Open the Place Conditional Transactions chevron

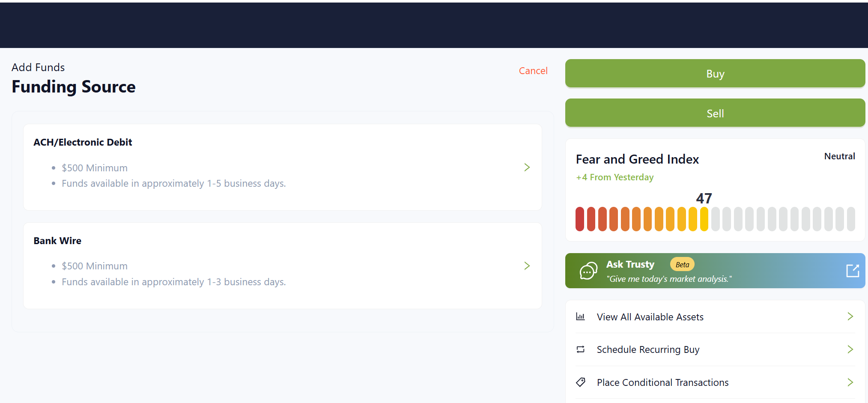[850, 382]
